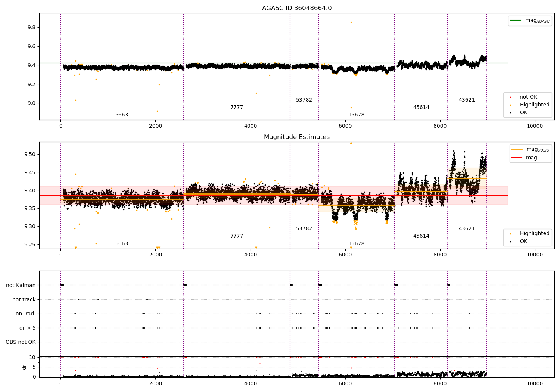Click x-axis tick 10000 in bottom panel
This screenshot has height=392, width=560.
point(535,384)
